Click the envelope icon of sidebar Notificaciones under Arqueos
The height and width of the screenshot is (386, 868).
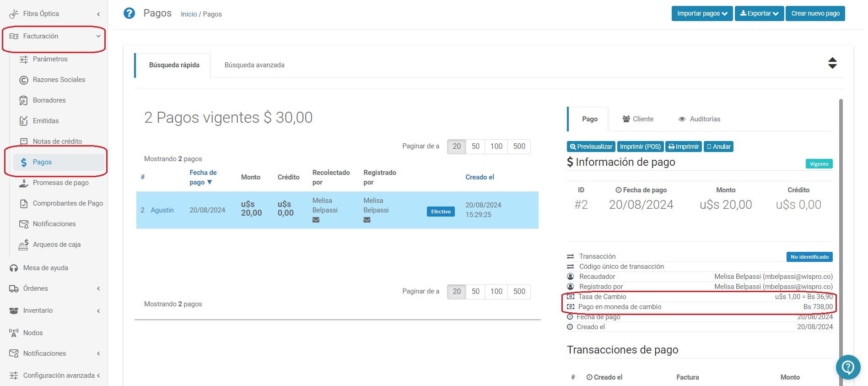[x=24, y=224]
